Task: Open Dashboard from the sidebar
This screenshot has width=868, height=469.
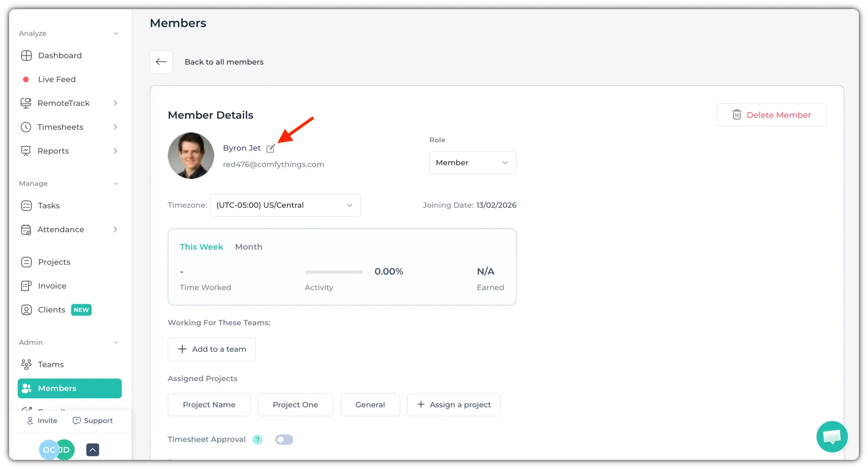Action: point(60,55)
